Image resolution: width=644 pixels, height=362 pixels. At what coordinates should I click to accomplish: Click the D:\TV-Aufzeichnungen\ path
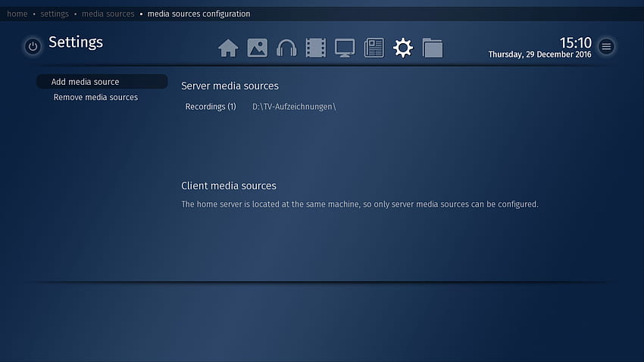pyautogui.click(x=294, y=107)
